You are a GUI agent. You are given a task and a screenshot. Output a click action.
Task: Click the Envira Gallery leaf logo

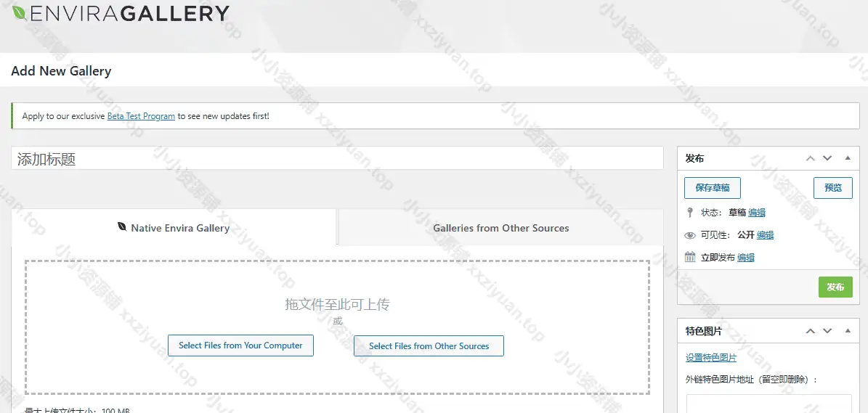[x=19, y=12]
